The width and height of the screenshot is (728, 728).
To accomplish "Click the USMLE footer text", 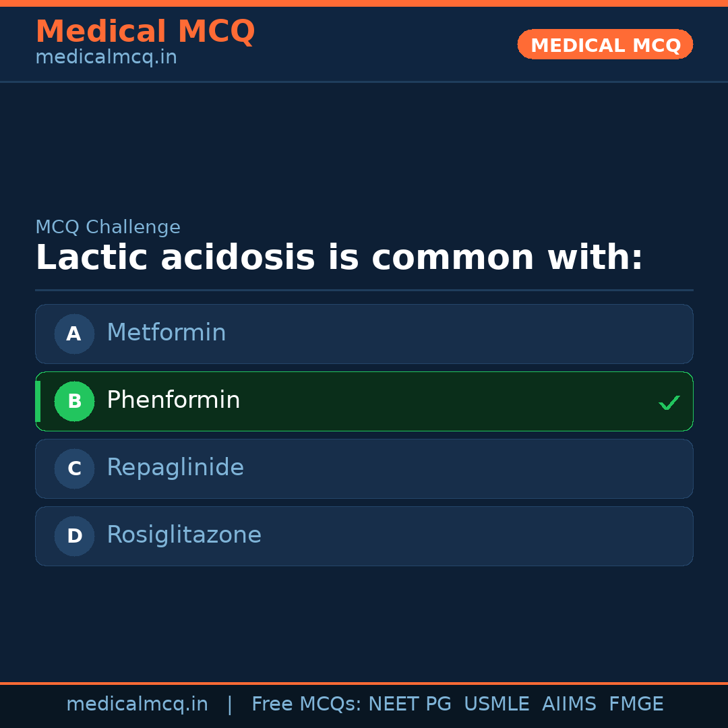I will (497, 704).
